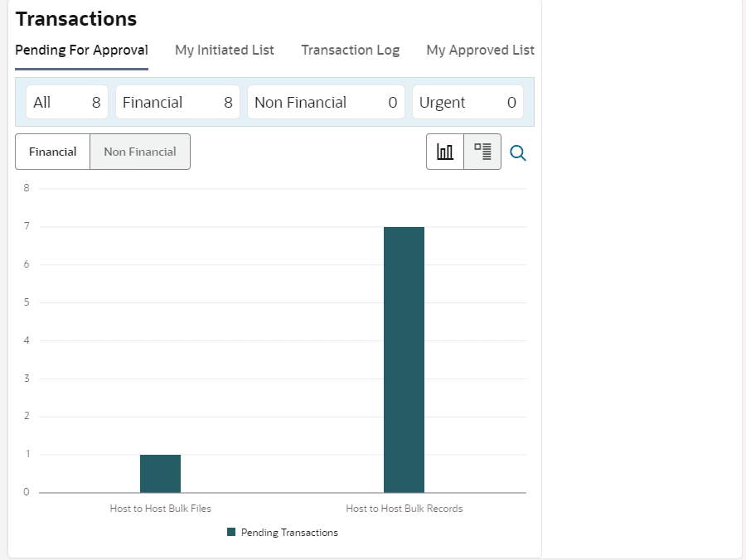Click the search magnifier icon
The height and width of the screenshot is (560, 746).
click(518, 152)
